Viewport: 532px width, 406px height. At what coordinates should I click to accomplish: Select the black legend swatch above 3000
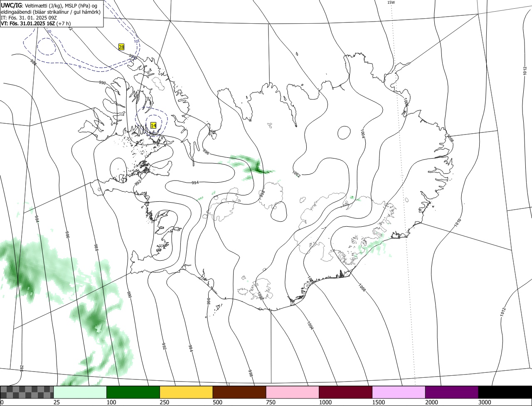click(505, 392)
